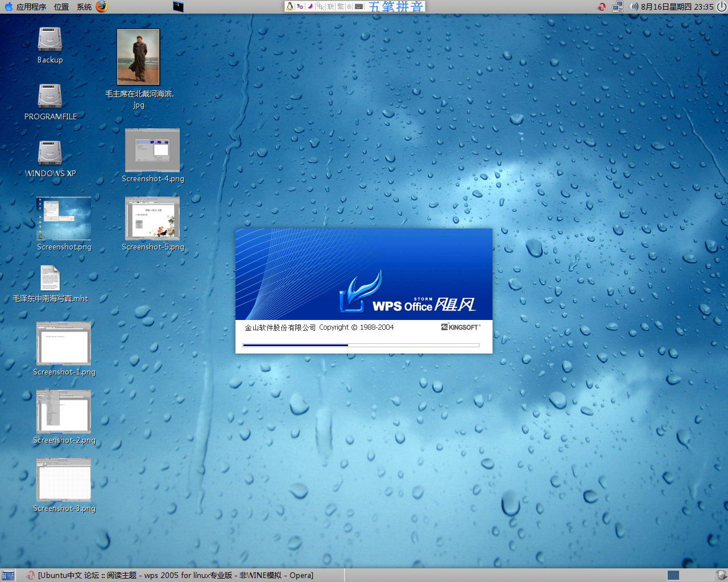Select the Screenshot-1.png thumbnail
The image size is (728, 582).
[64, 343]
